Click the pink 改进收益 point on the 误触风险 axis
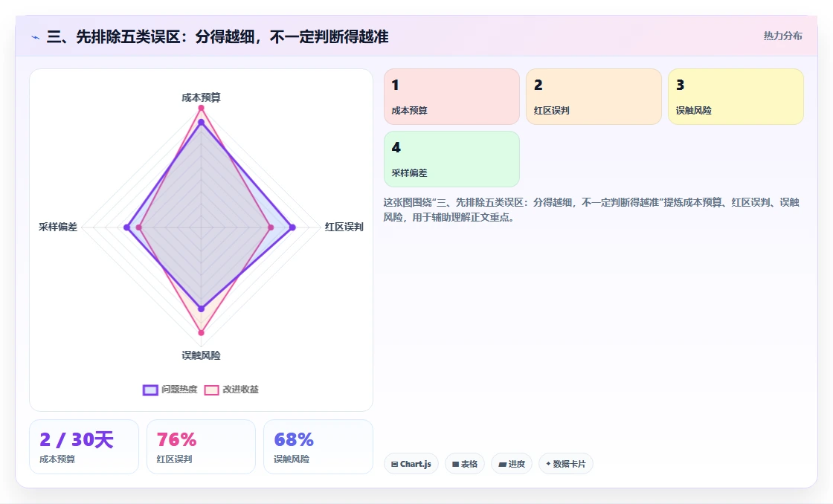The image size is (833, 504). coord(201,333)
